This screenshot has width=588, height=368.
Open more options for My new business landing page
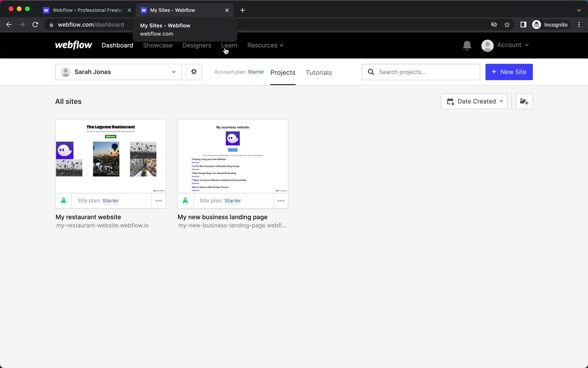281,201
